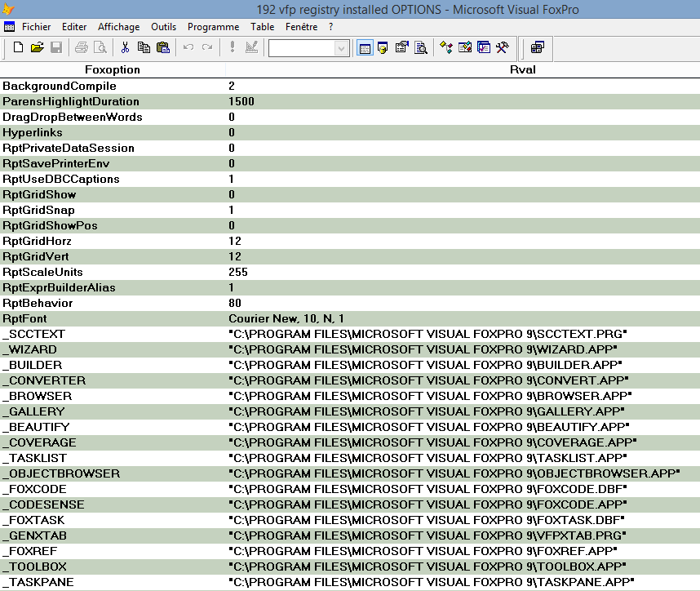Open print preview
The height and width of the screenshot is (591, 700).
(100, 47)
